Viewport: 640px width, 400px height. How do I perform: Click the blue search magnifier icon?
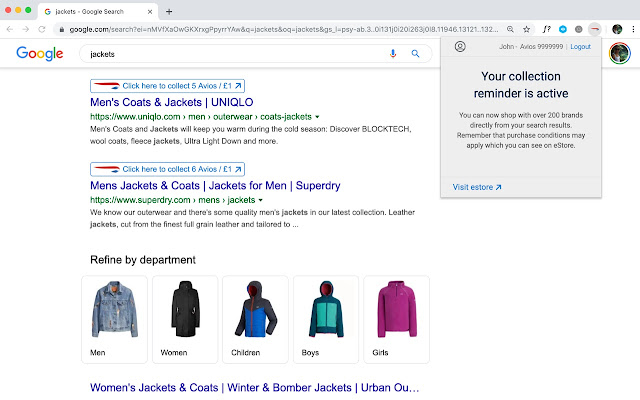[x=415, y=54]
